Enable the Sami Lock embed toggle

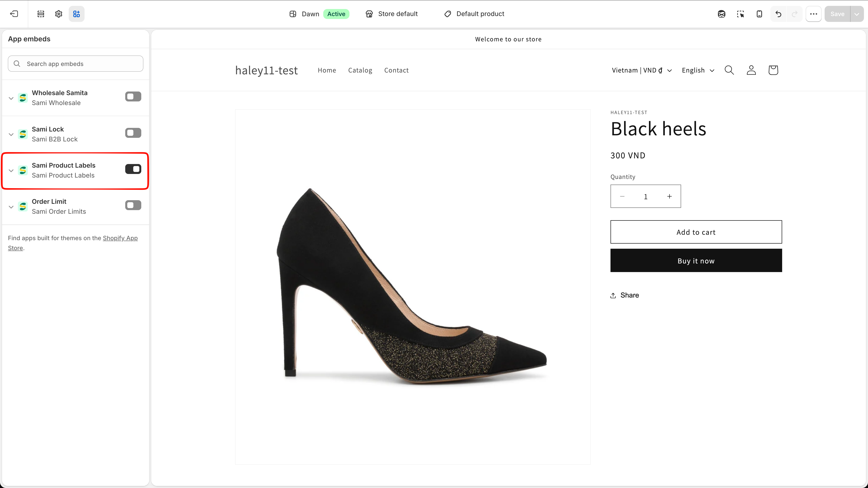coord(133,133)
